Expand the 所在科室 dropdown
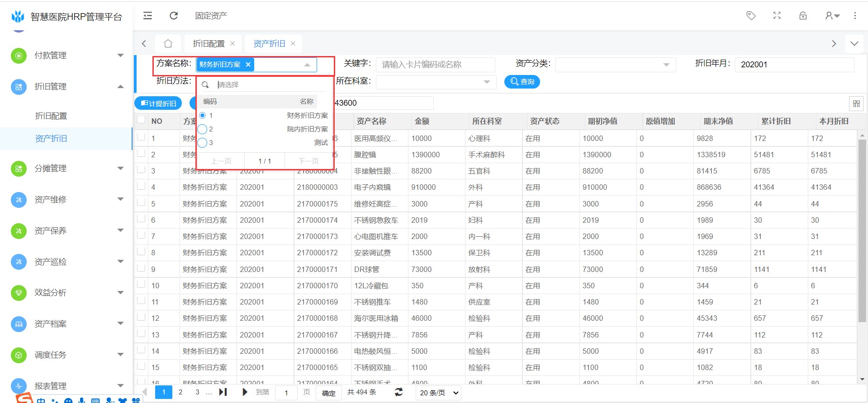868x403 pixels. (x=436, y=82)
